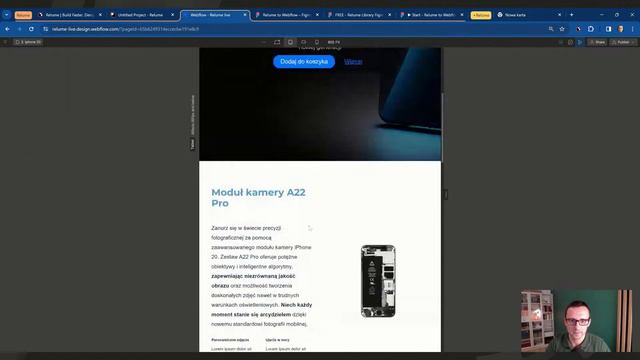The image size is (640, 360).
Task: Click the 'Więcej' link
Action: 353,62
